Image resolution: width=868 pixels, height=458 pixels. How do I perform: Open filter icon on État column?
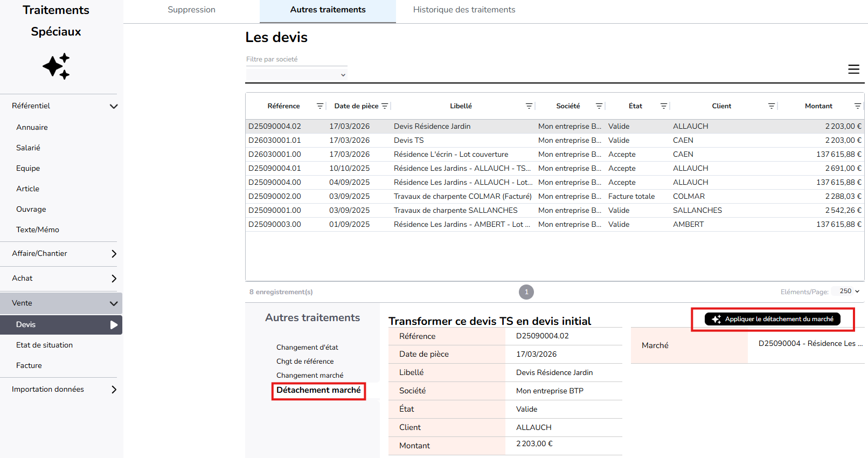click(664, 106)
